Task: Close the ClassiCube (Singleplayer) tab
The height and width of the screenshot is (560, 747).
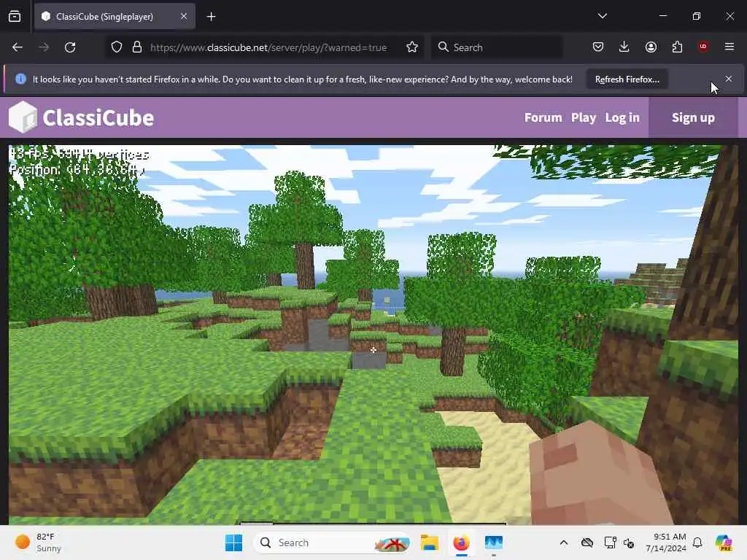Action: [184, 16]
